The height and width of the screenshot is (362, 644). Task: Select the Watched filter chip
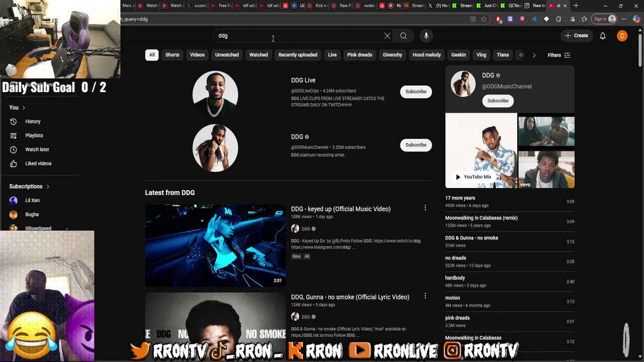click(x=259, y=55)
